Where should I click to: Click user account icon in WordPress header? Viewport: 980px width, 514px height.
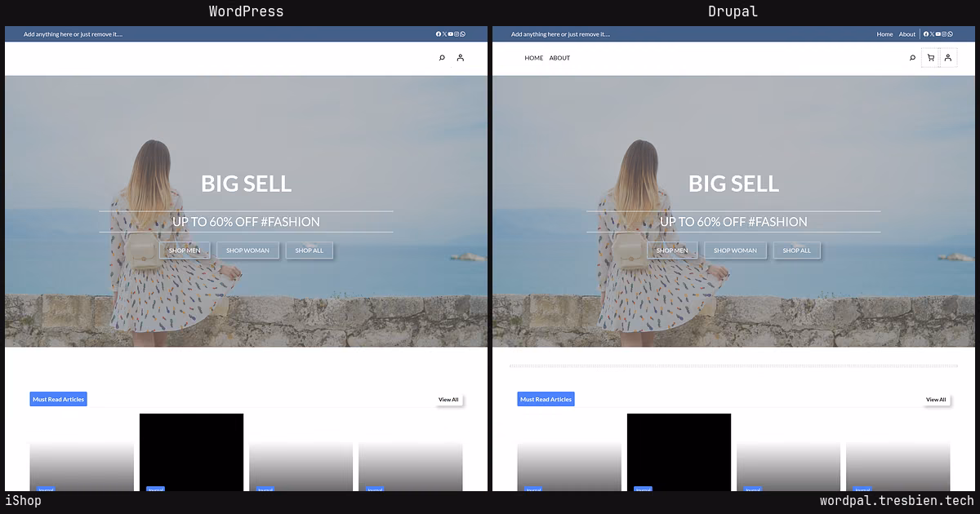(x=461, y=58)
